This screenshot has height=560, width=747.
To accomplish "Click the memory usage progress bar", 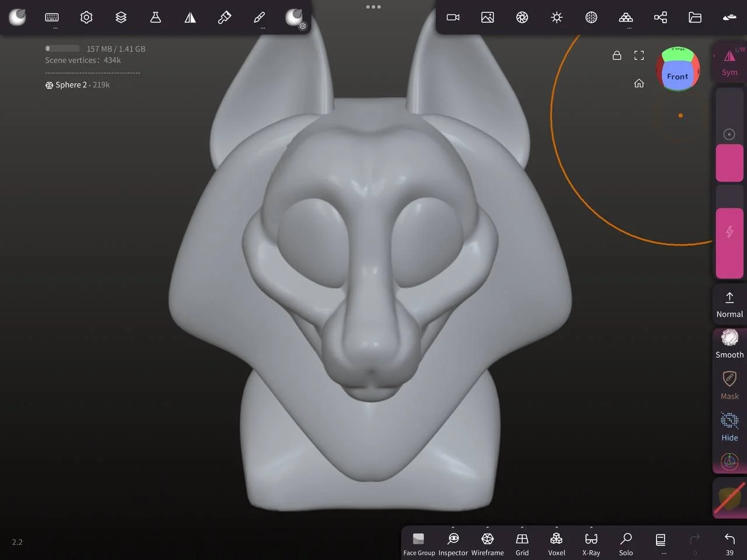I will pyautogui.click(x=62, y=48).
